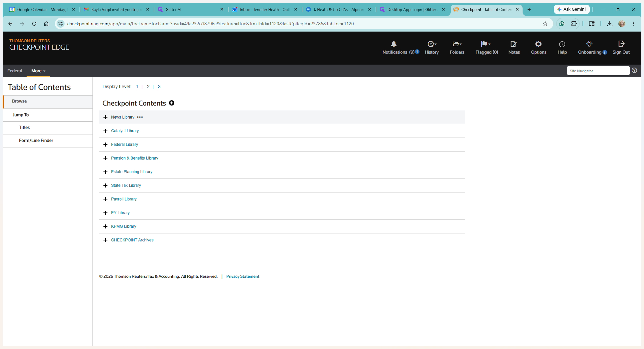Screen dimensions: 644x349
Task: Open the Help question mark icon
Action: (x=562, y=44)
